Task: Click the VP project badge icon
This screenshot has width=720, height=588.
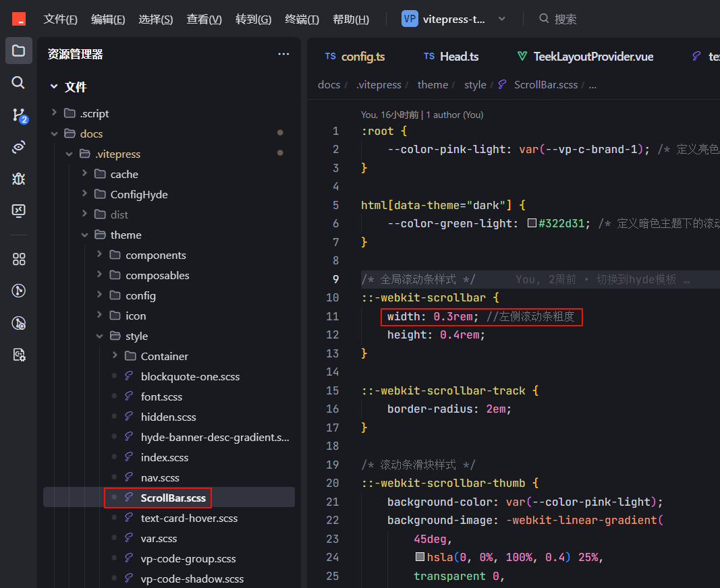Action: coord(410,19)
